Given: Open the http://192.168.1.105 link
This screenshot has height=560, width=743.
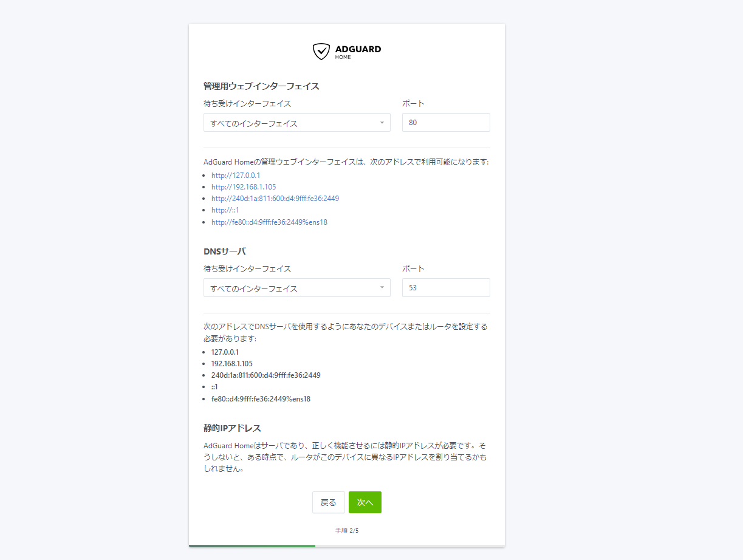Looking at the screenshot, I should 244,187.
